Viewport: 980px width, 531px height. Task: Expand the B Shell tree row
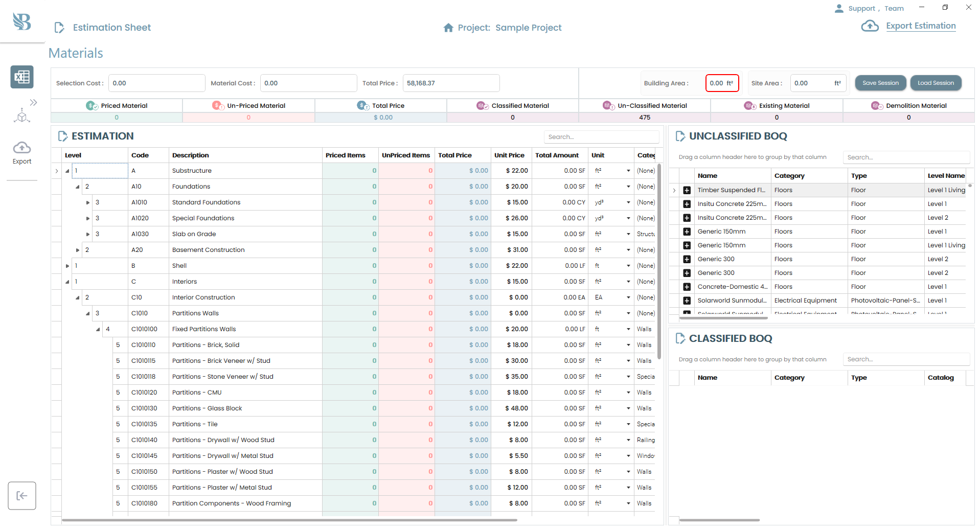point(67,266)
